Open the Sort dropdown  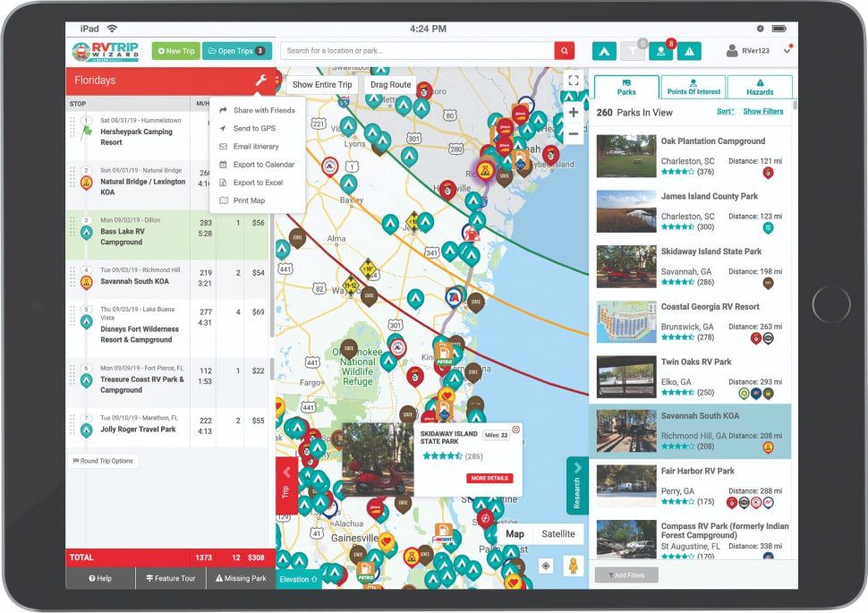[x=726, y=111]
